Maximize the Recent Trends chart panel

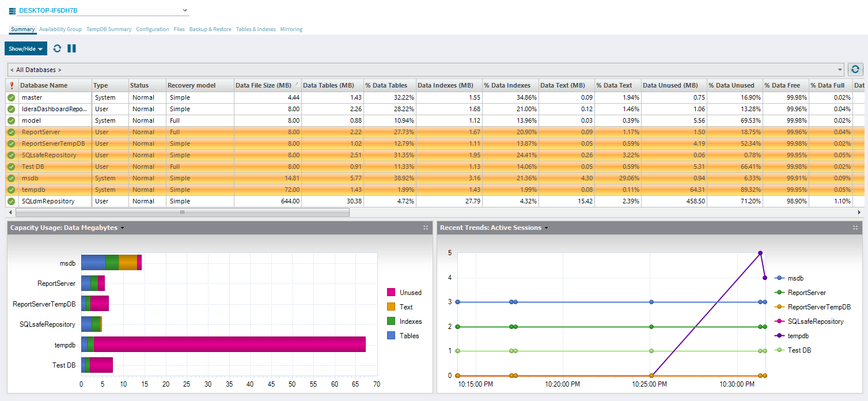point(855,228)
